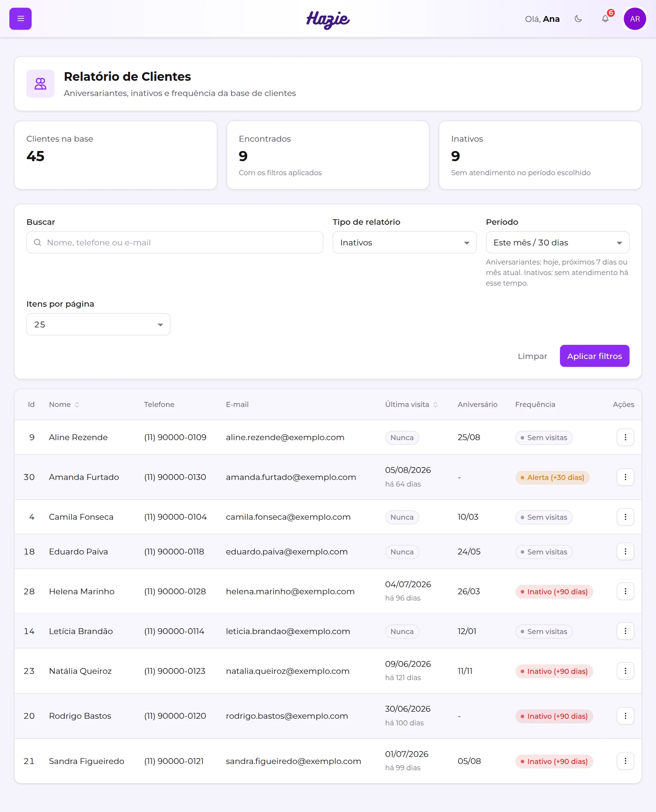Open actions menu for Rodrigo Bastos
This screenshot has height=812, width=656.
click(x=625, y=716)
